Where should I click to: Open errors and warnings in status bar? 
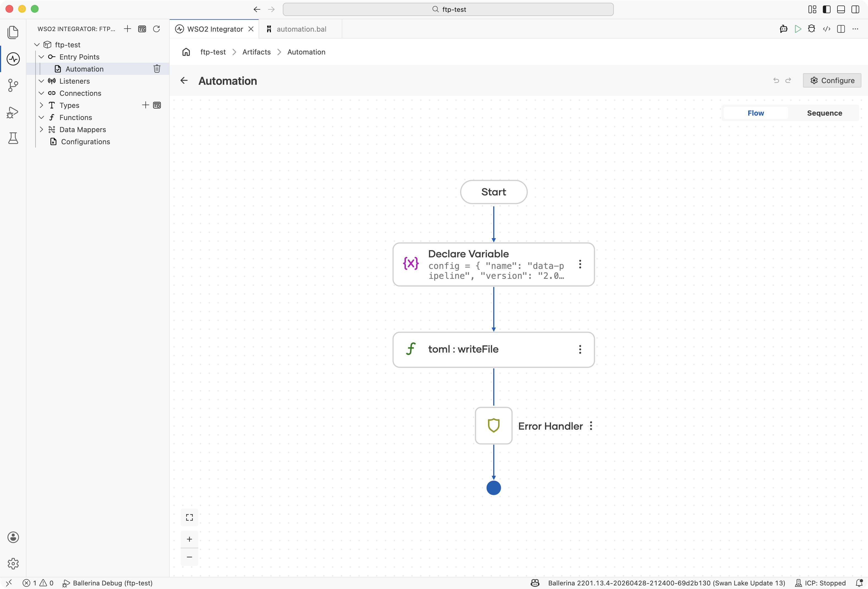(38, 583)
